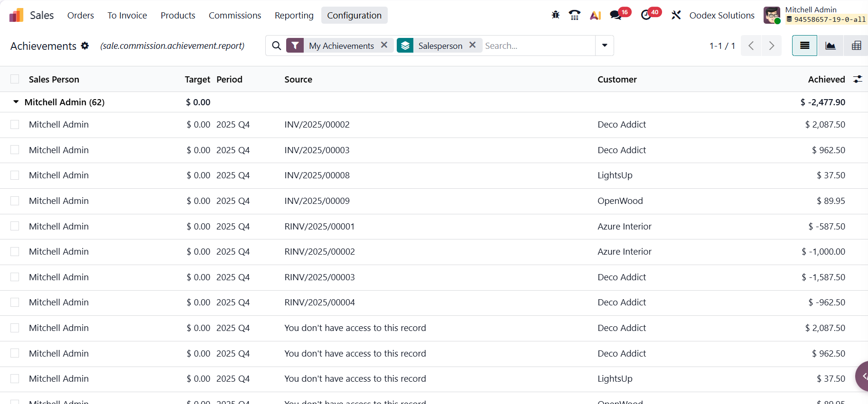The height and width of the screenshot is (404, 868).
Task: Switch to pivot table view
Action: [x=856, y=46]
